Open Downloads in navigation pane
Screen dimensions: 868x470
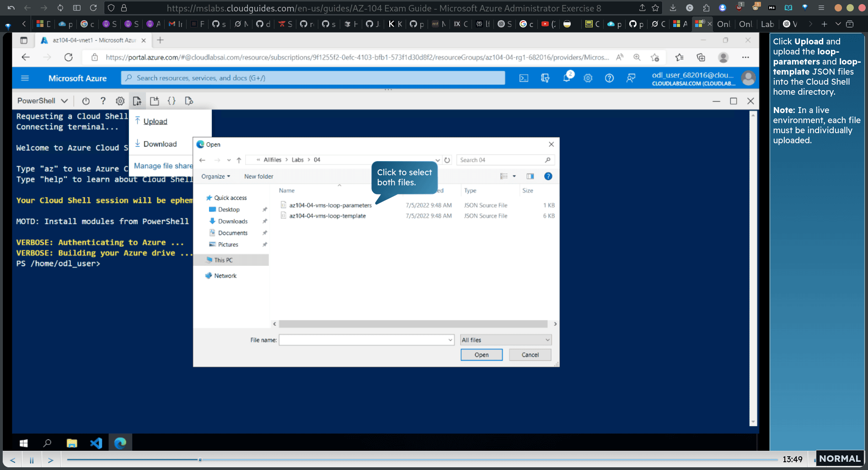tap(233, 221)
